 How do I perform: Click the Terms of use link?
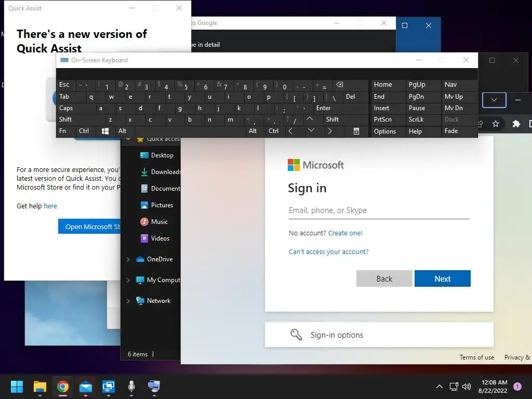pos(477,357)
